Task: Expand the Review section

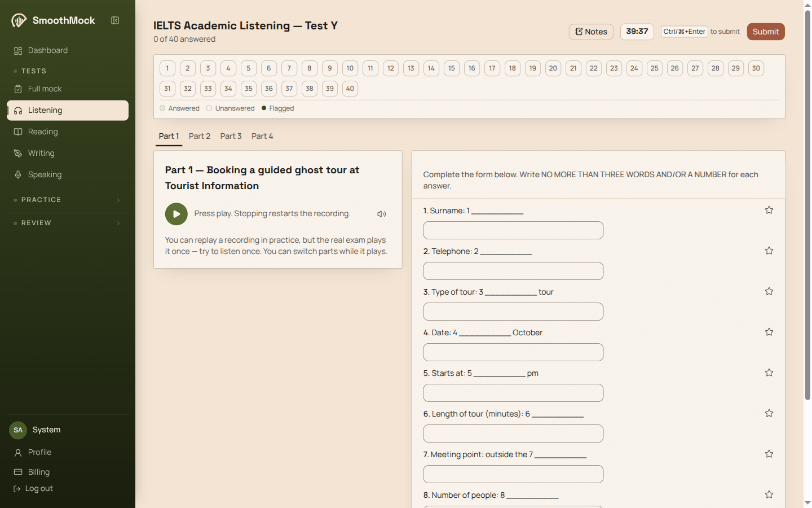Action: (68, 224)
